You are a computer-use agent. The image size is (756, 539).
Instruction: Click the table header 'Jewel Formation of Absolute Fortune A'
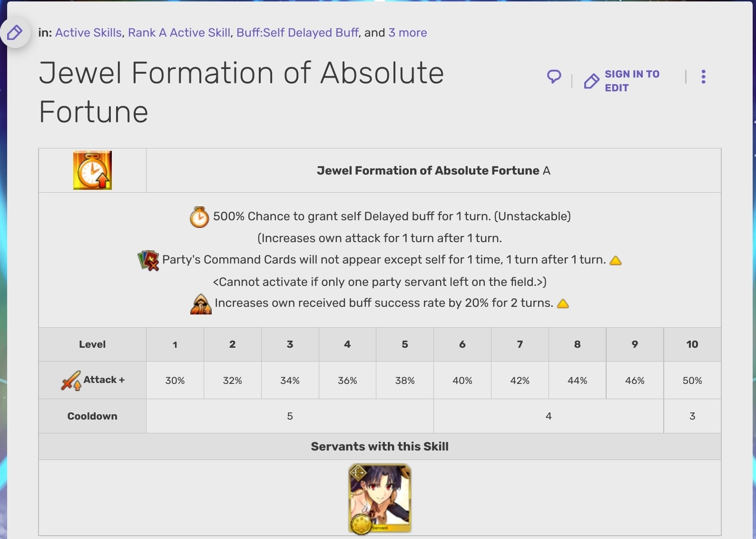(x=433, y=171)
